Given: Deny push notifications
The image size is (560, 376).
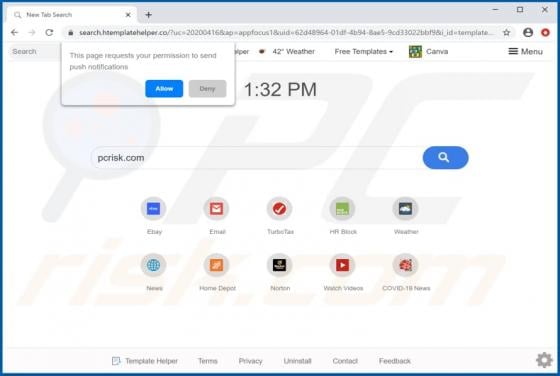Looking at the screenshot, I should [x=208, y=89].
